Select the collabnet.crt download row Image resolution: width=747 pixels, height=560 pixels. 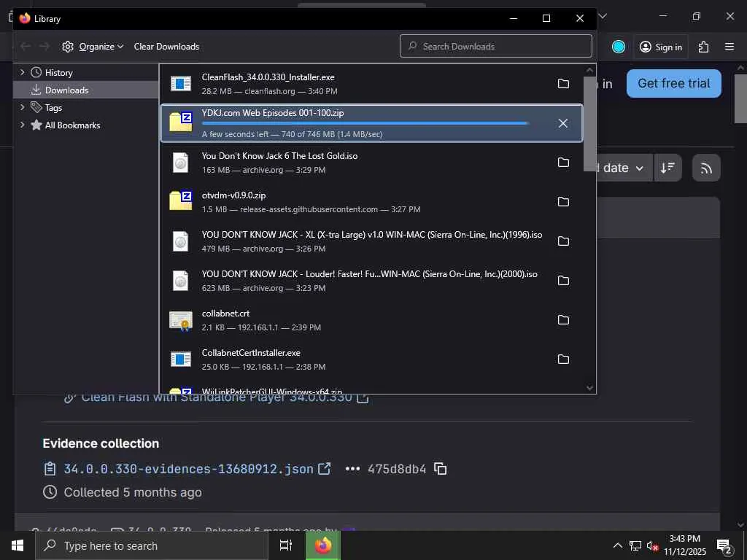371,320
